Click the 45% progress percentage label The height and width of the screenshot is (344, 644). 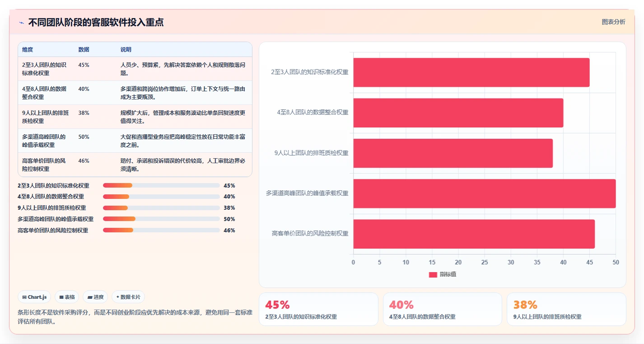(x=229, y=185)
